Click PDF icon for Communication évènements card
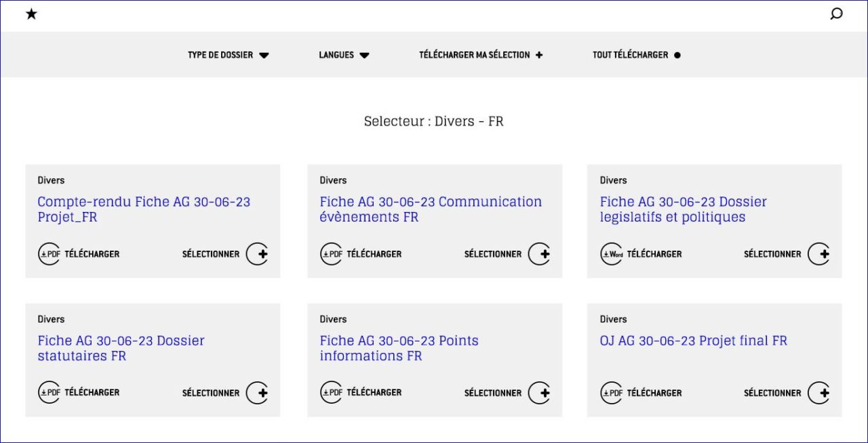868x443 pixels. tap(331, 254)
